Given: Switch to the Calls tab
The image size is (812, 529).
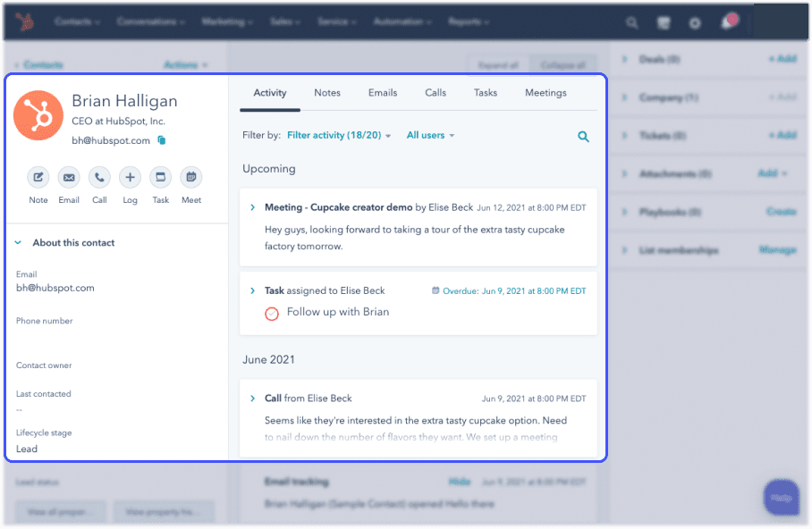Looking at the screenshot, I should click(436, 93).
